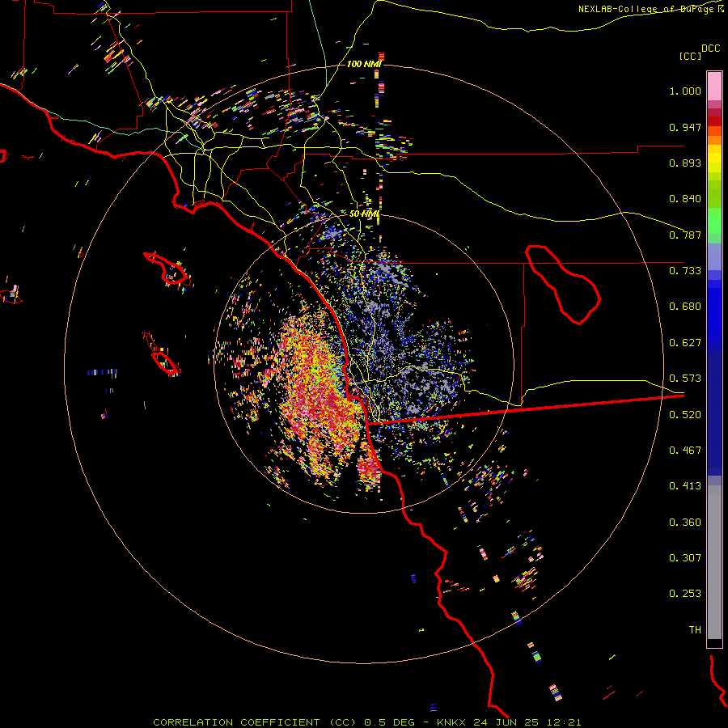Pick the lavender color bar segment
The width and height of the screenshot is (728, 728).
(714, 257)
